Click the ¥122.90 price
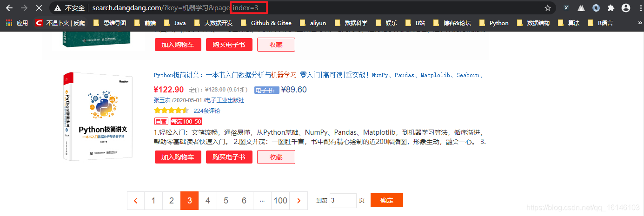This screenshot has width=644, height=216. (169, 89)
